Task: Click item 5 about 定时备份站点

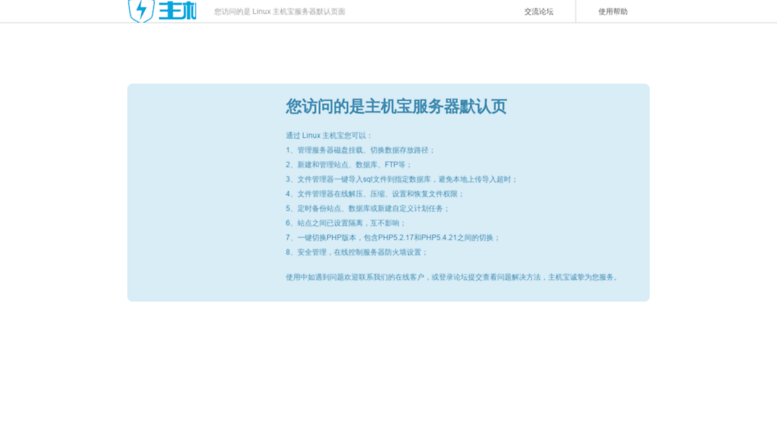Action: pos(367,209)
